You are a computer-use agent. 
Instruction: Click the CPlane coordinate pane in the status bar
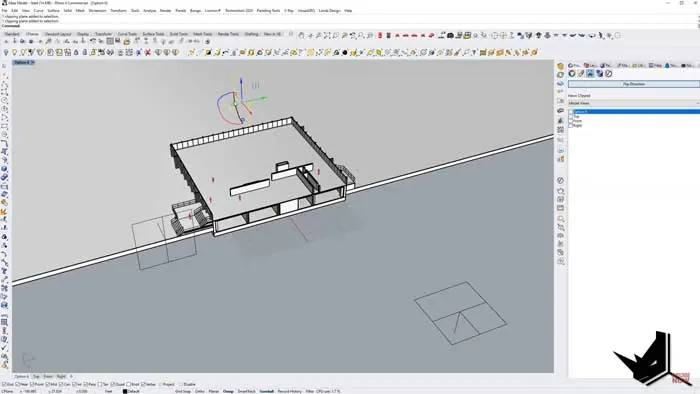point(8,391)
